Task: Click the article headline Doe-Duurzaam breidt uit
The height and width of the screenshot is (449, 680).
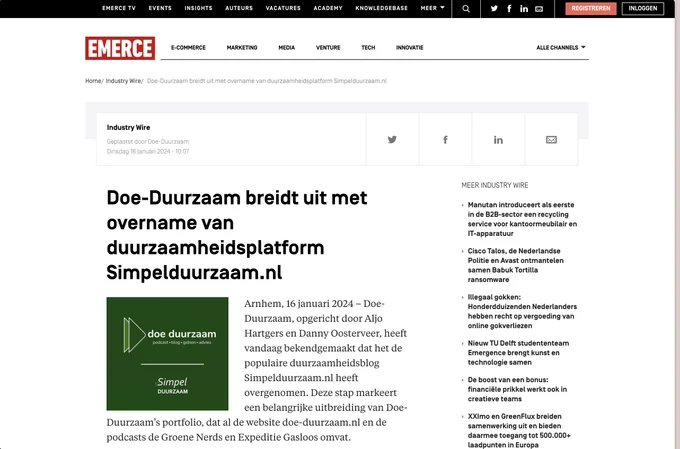Action: 237,235
